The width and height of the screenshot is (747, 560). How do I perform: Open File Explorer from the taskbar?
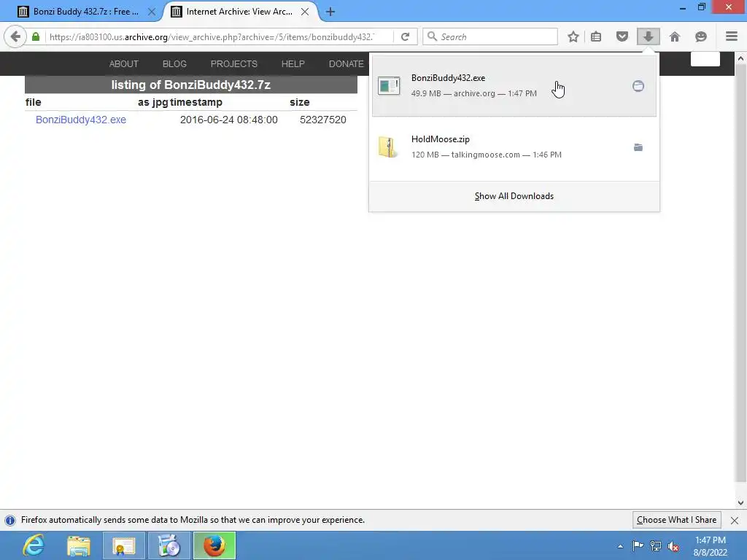pyautogui.click(x=79, y=545)
